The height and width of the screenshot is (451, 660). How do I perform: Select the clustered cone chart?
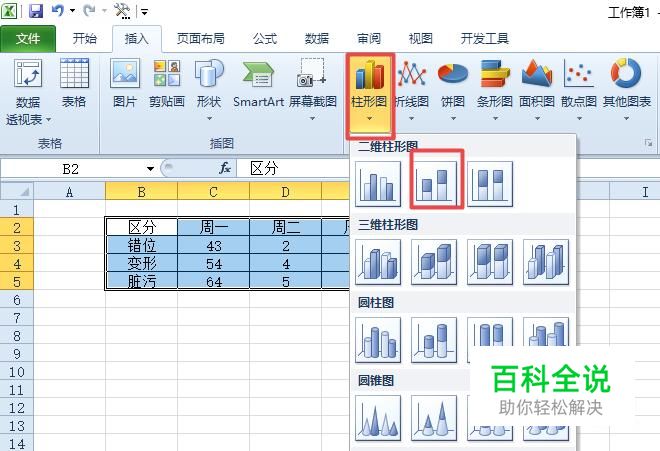[378, 418]
